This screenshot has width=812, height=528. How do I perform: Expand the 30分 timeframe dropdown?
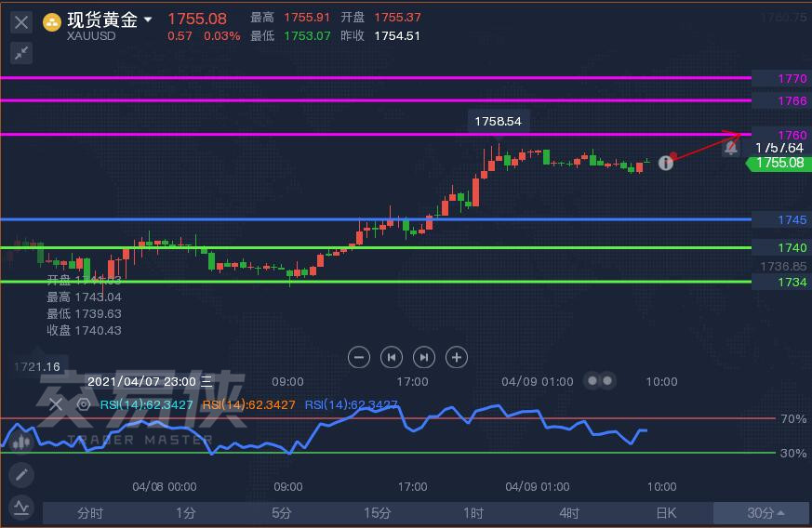pos(765,513)
